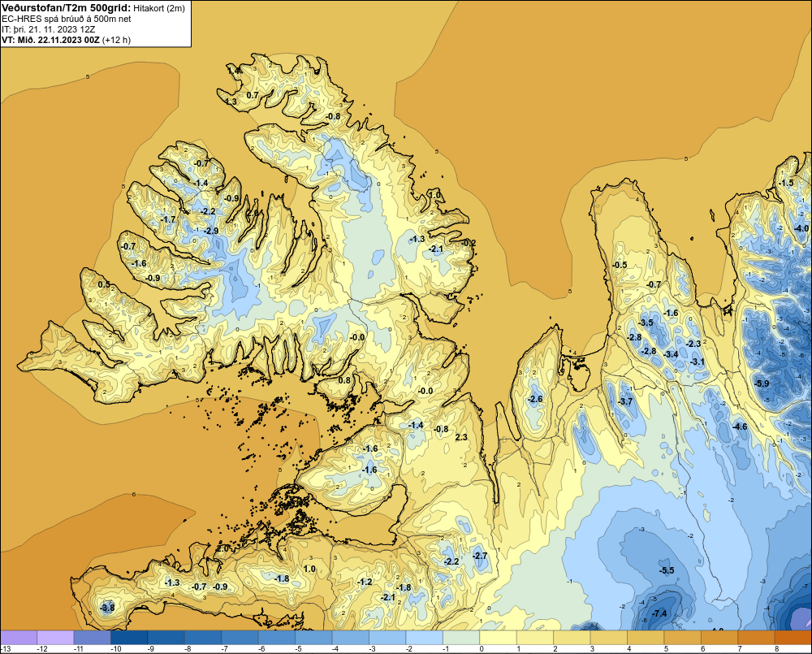
Task: Select the -2.3 temperature label
Action: [693, 344]
